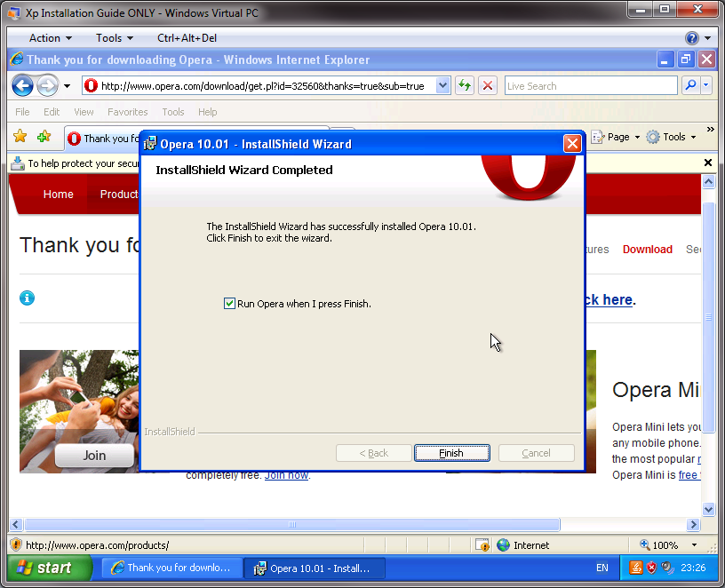Open the search provider options dropdown
This screenshot has width=725, height=588.
click(x=706, y=85)
